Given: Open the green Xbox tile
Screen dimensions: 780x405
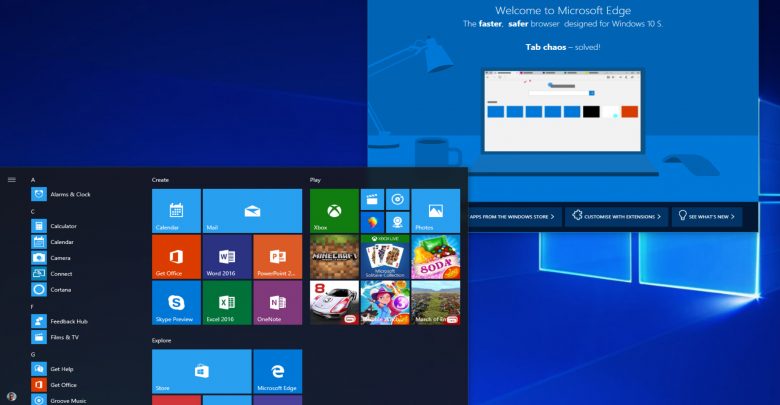Looking at the screenshot, I should tap(334, 210).
